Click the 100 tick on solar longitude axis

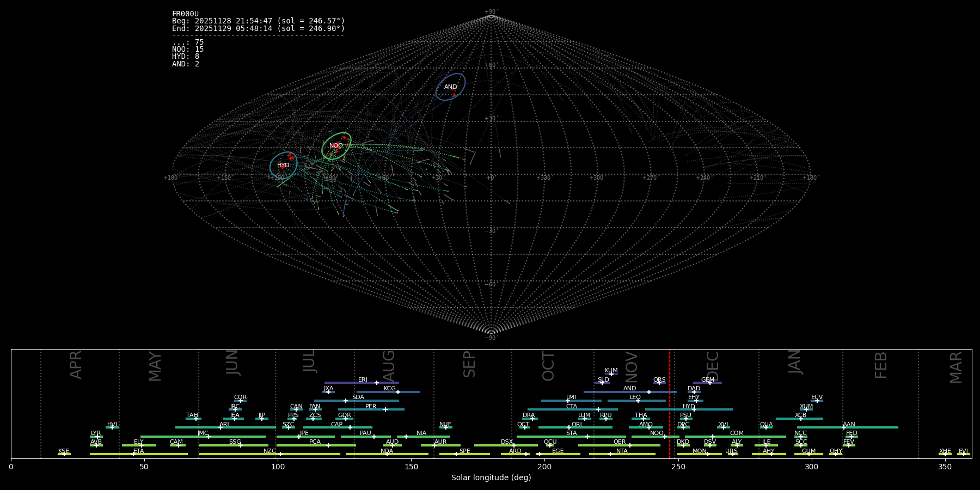(x=278, y=467)
